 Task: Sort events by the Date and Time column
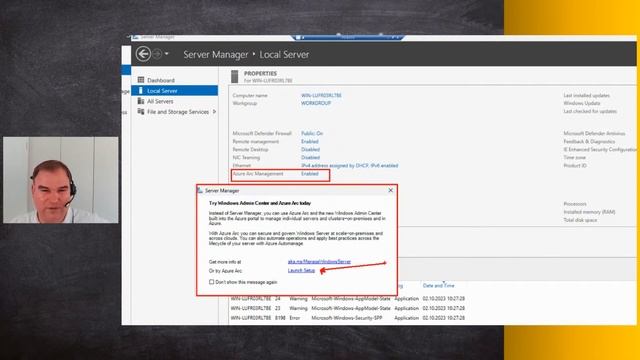click(x=438, y=286)
